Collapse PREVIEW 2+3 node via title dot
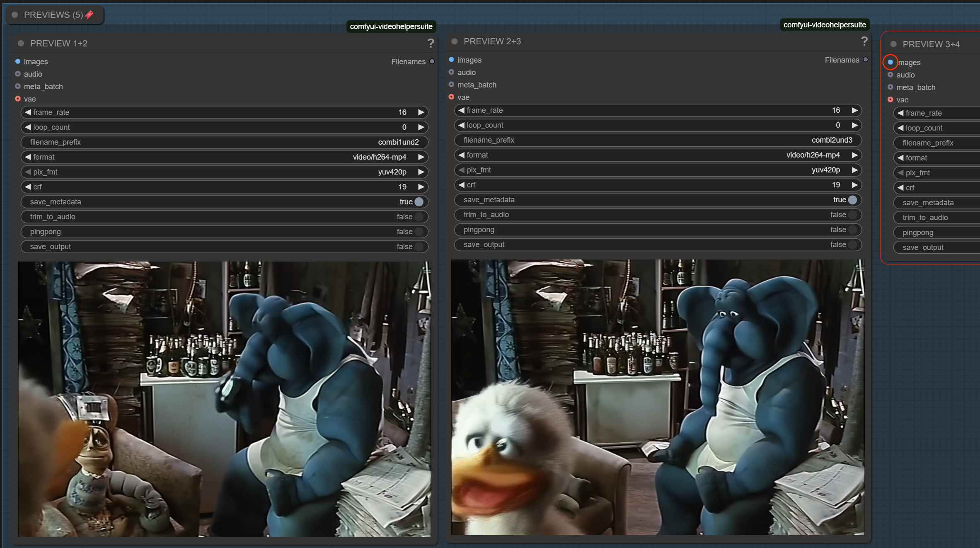This screenshot has width=980, height=548. 455,41
